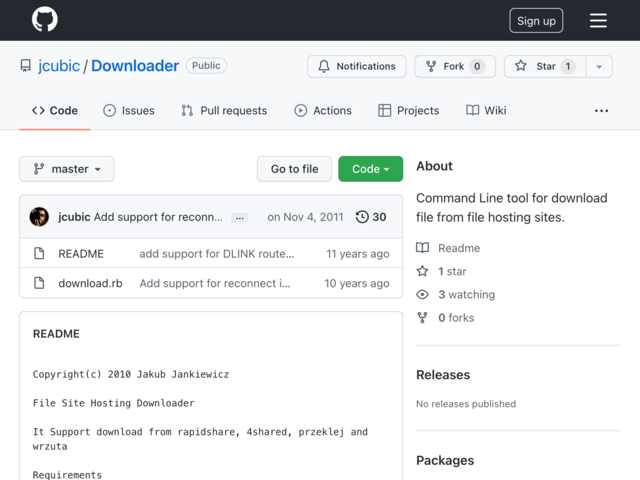Click the commit history clock icon

362,217
